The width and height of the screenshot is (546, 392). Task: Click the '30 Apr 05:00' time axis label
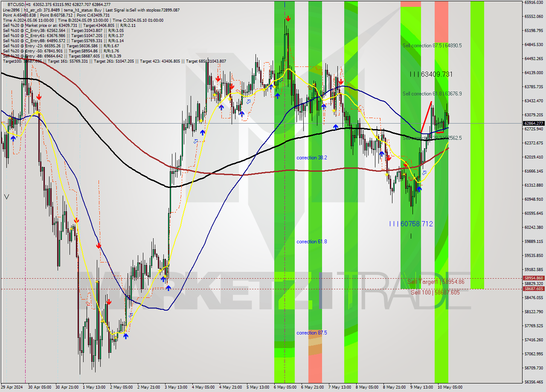[40, 387]
